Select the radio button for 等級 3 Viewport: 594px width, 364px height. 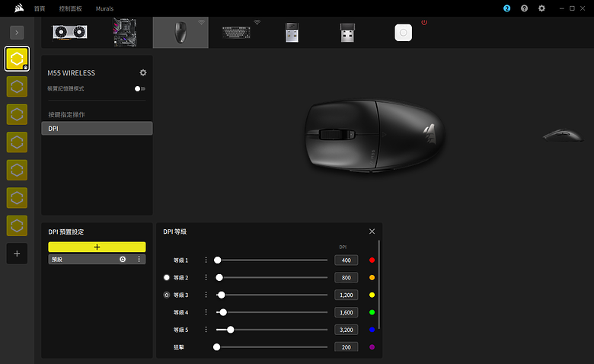coord(166,295)
